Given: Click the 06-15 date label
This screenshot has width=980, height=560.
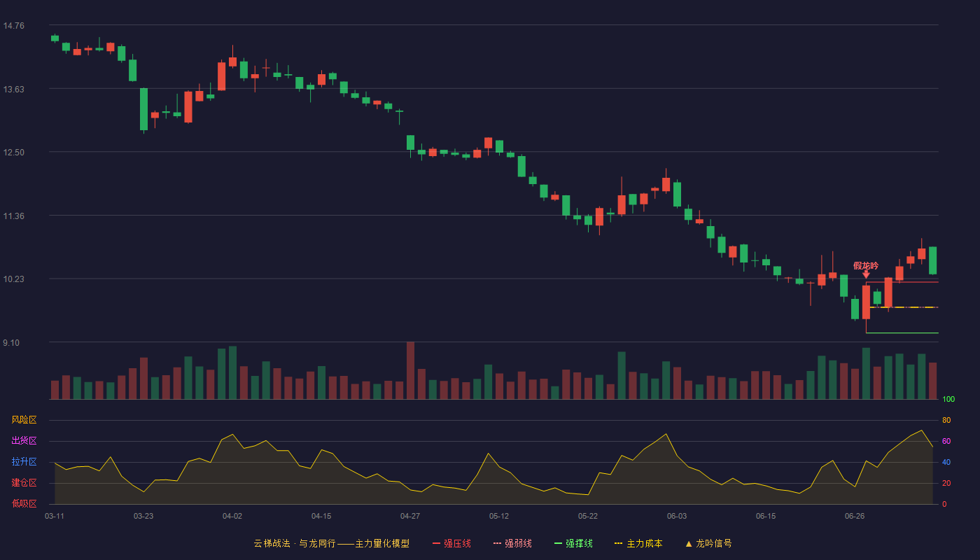Looking at the screenshot, I should pyautogui.click(x=766, y=516).
